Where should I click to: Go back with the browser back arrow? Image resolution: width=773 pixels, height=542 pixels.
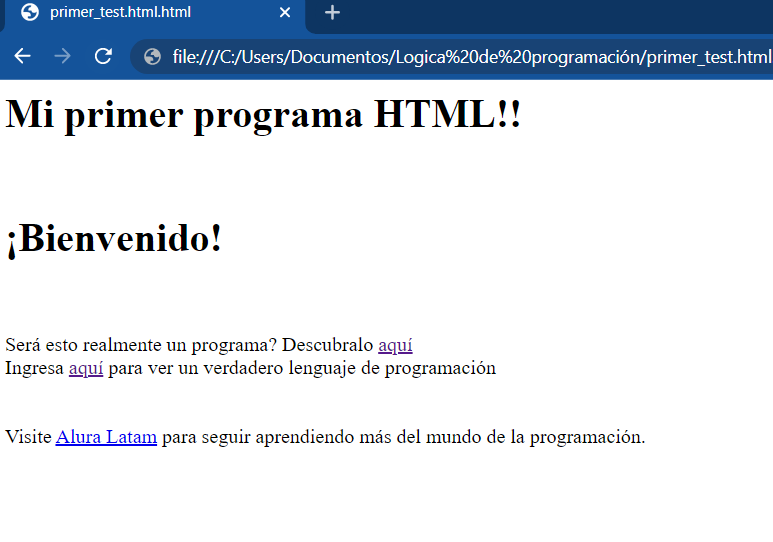click(x=22, y=56)
